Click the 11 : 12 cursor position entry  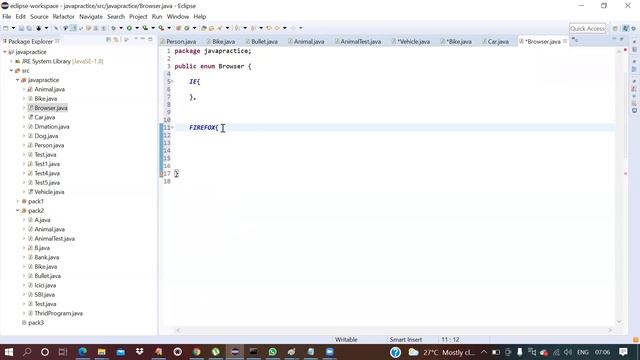pyautogui.click(x=450, y=340)
